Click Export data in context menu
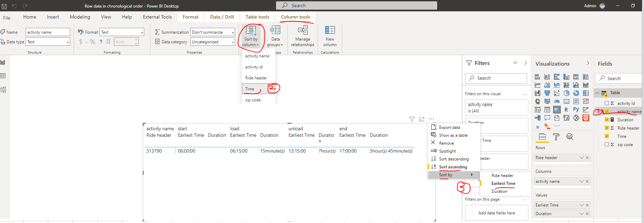 454,127
